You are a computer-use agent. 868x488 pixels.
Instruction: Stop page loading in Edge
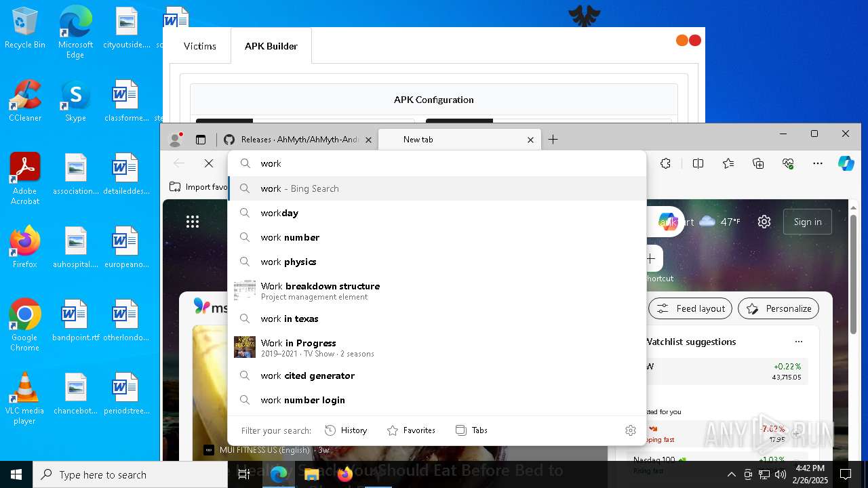pyautogui.click(x=209, y=163)
